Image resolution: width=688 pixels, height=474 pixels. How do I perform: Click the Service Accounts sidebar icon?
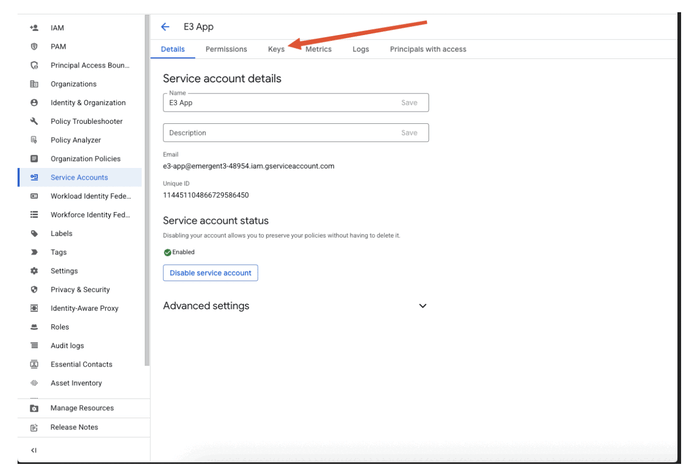point(34,177)
